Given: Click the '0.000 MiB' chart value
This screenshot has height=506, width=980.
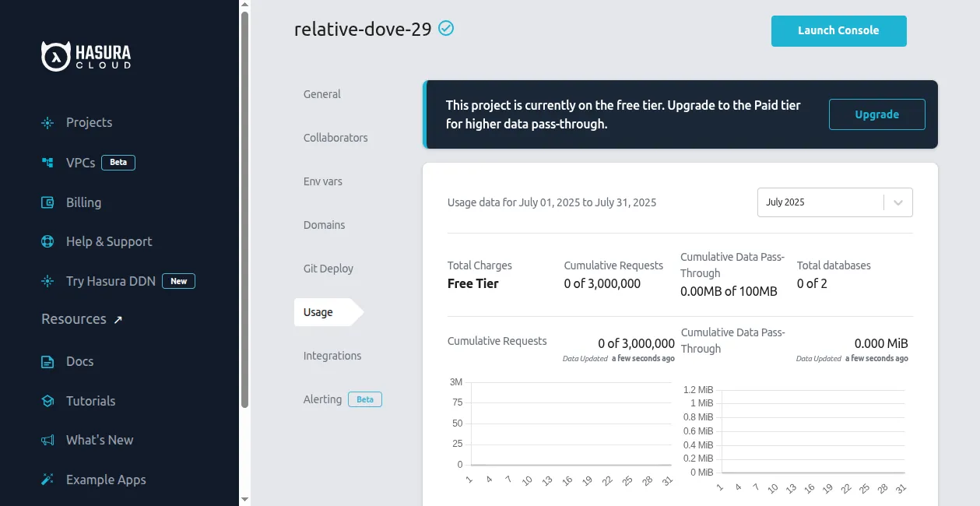Looking at the screenshot, I should click(x=881, y=343).
